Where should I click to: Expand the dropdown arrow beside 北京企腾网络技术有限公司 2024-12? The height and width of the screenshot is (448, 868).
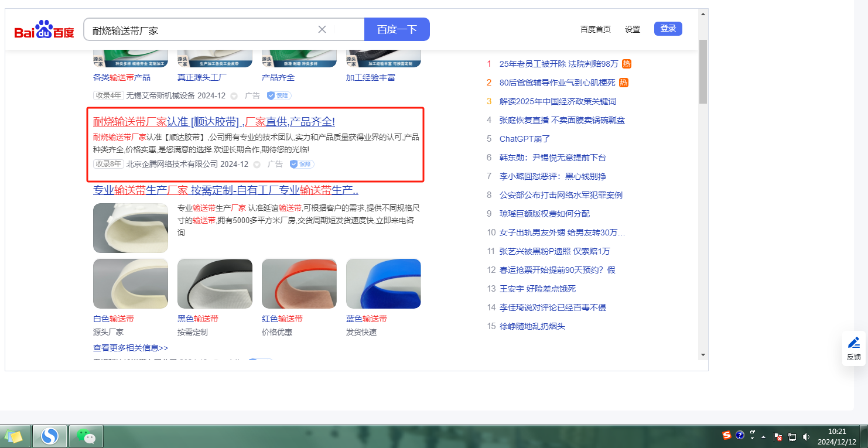[257, 165]
